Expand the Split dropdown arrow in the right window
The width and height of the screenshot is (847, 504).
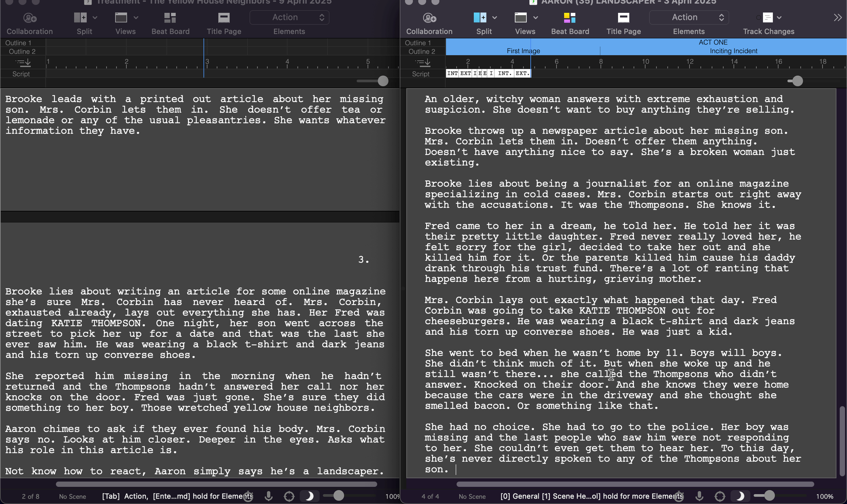495,18
